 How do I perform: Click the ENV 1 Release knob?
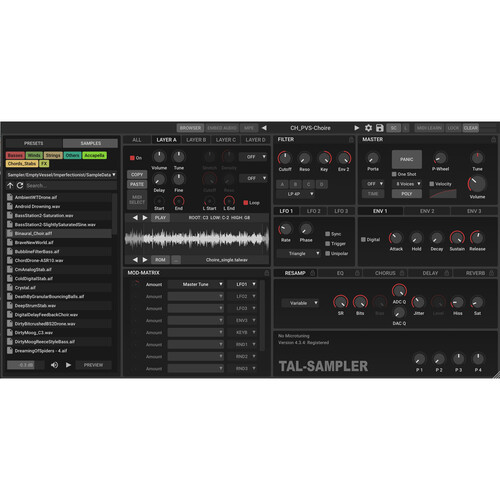[477, 238]
